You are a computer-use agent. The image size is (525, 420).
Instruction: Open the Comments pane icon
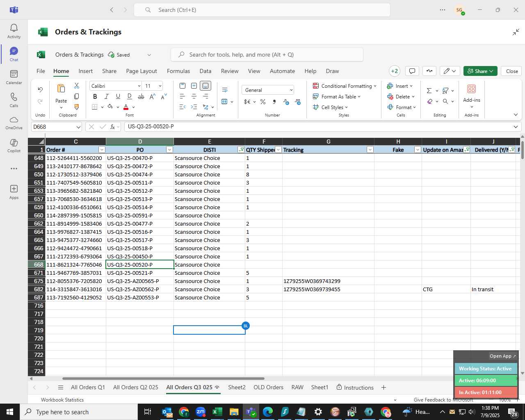[412, 71]
